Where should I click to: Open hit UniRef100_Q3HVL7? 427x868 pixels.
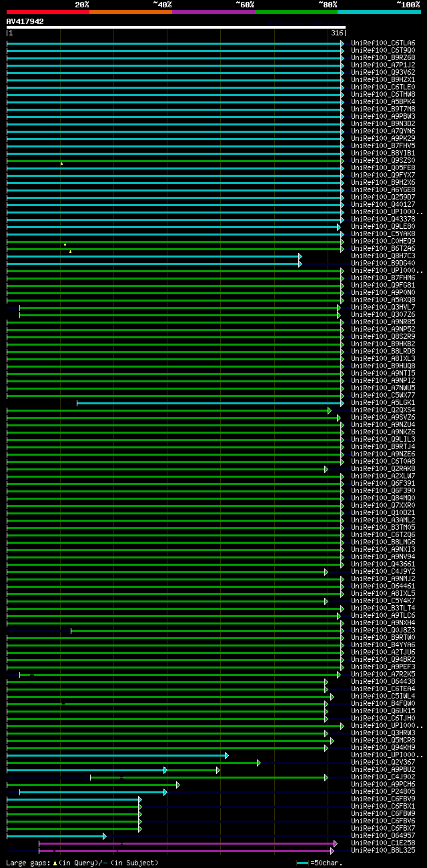383,307
